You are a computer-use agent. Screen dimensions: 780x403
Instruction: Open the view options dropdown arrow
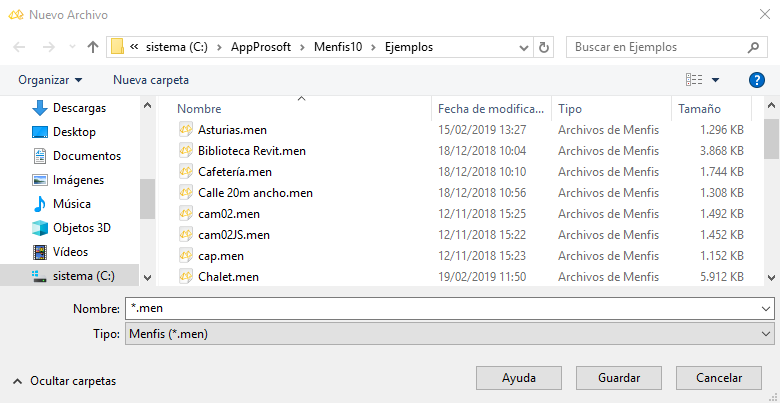(715, 80)
